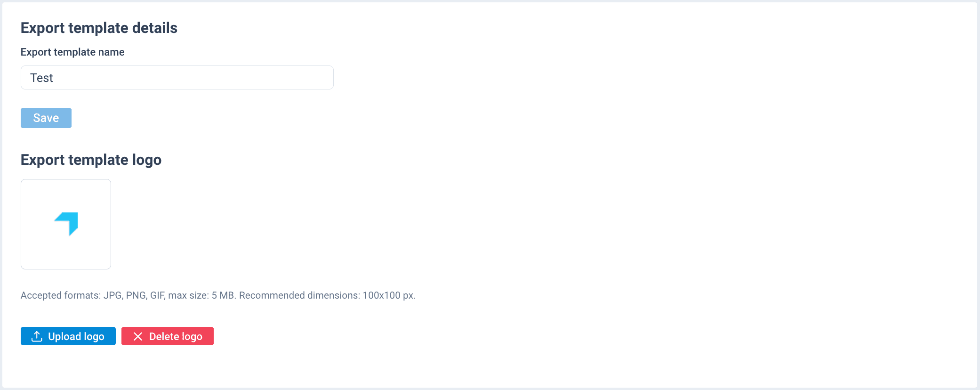Upload a new logo
Screen dimensions: 980x390
[x=68, y=336]
